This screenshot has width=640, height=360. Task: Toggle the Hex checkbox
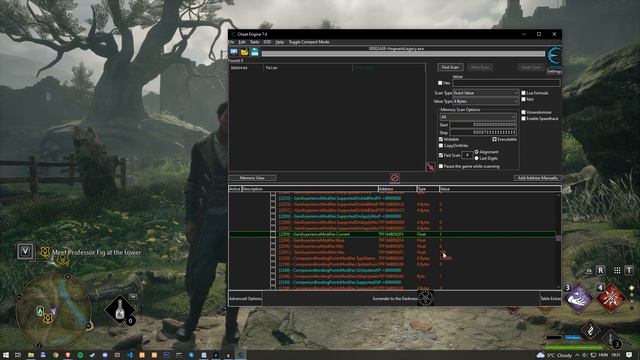[x=440, y=83]
